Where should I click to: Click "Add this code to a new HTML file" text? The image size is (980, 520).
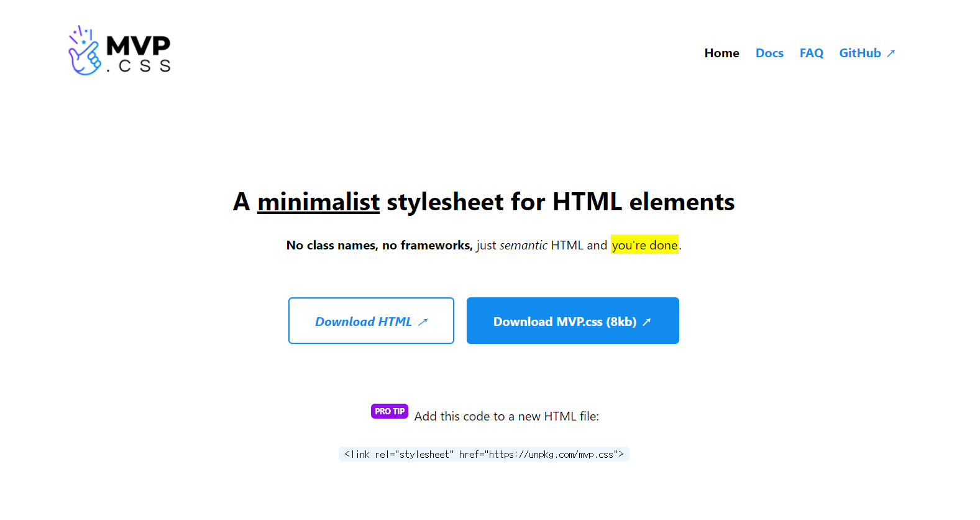click(x=506, y=416)
